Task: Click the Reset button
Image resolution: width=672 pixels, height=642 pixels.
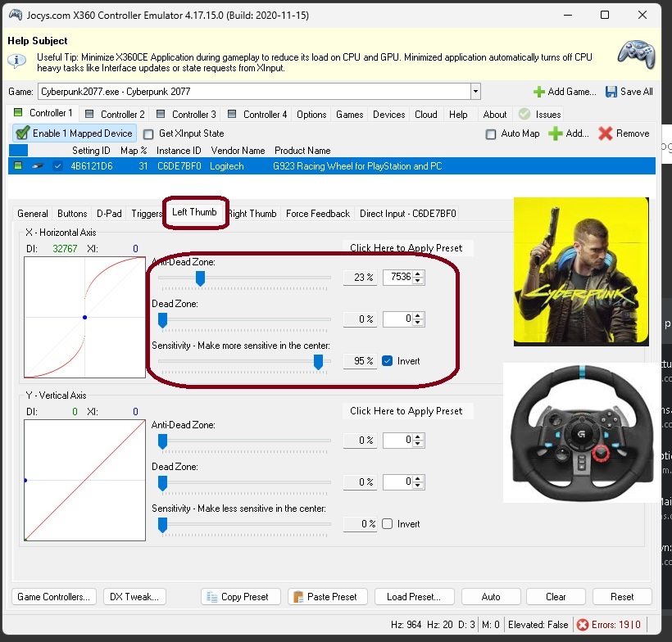Action: [622, 597]
